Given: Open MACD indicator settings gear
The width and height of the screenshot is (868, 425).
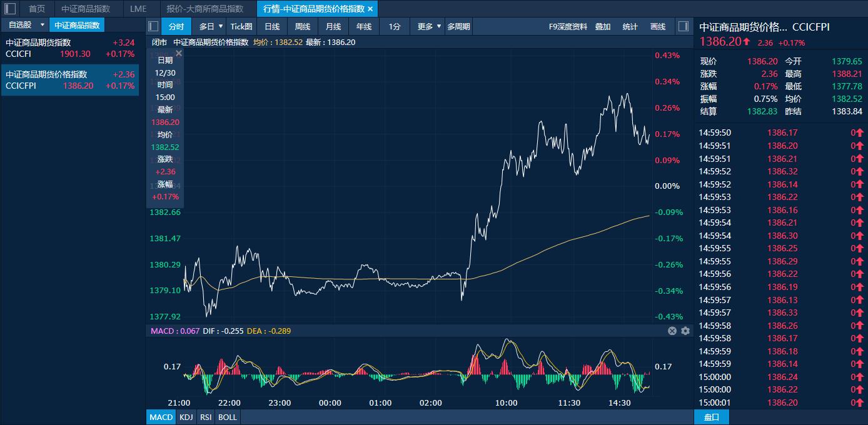Looking at the screenshot, I should [685, 331].
